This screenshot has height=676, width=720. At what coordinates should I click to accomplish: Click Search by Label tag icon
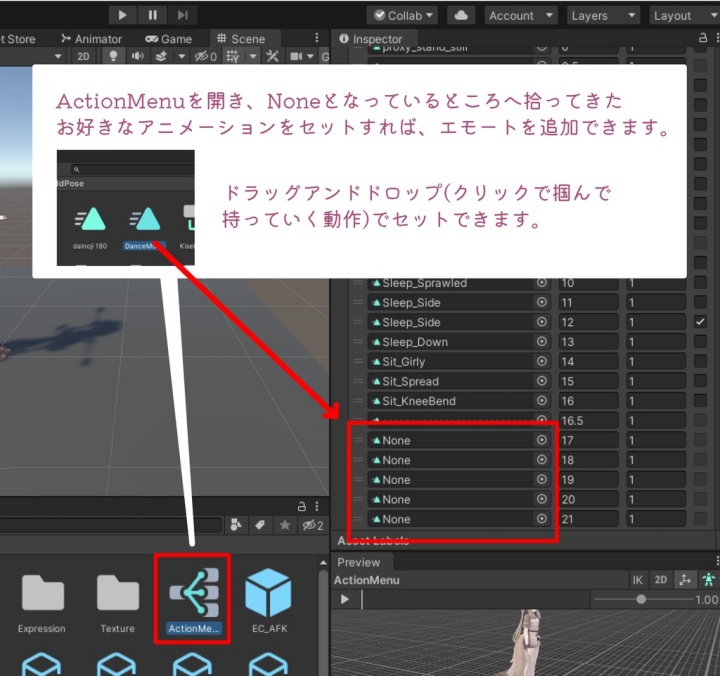(x=260, y=525)
